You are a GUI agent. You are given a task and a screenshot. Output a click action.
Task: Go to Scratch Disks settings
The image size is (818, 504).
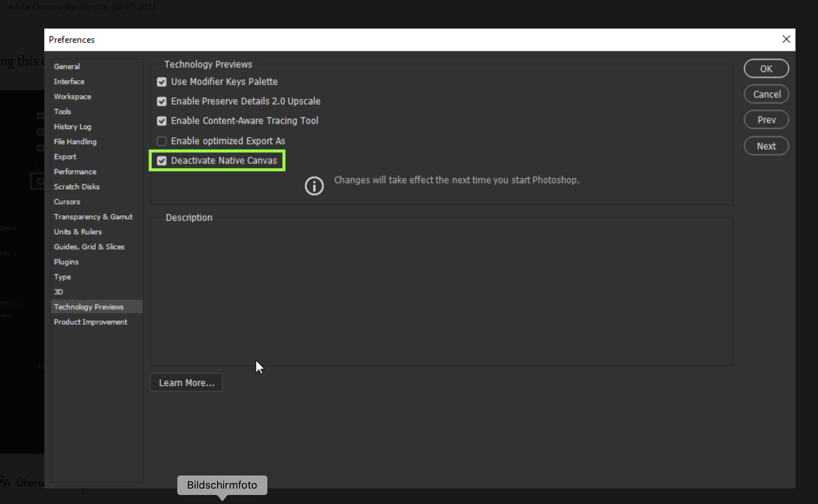click(77, 187)
